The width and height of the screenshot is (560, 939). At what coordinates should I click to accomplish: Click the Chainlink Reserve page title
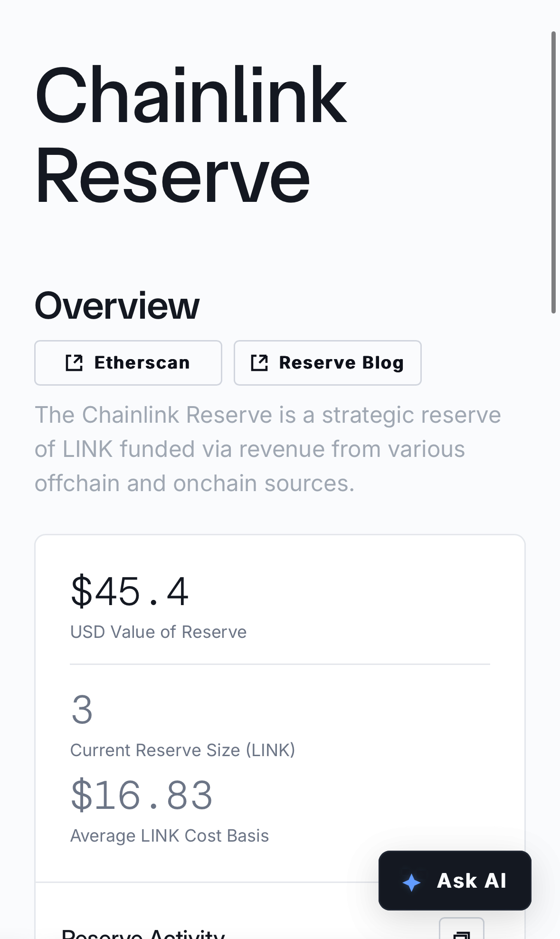tap(191, 135)
